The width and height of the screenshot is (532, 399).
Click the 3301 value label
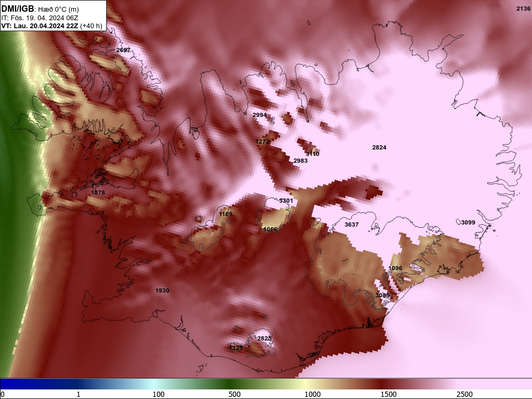286,201
